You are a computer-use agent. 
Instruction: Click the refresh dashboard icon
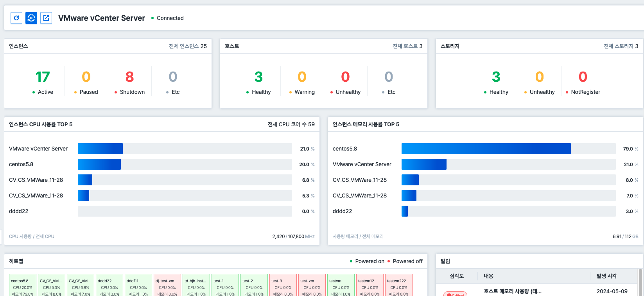coord(16,18)
